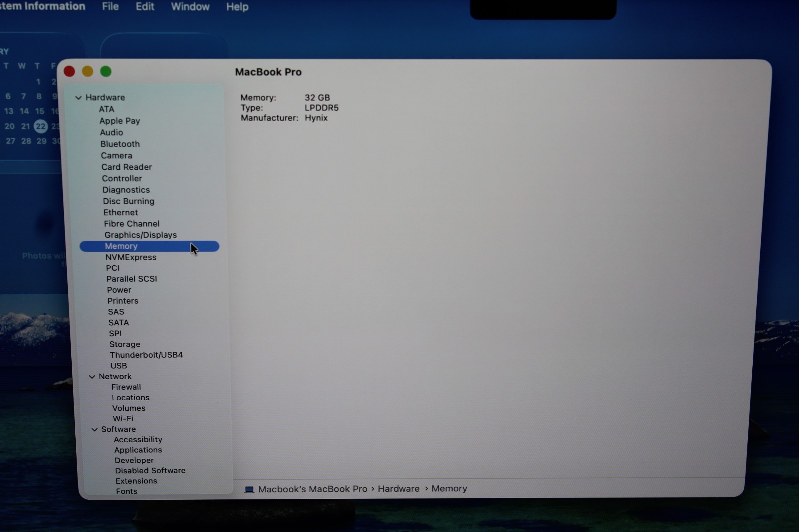The image size is (799, 532).
Task: Open the File menu
Action: coord(110,7)
